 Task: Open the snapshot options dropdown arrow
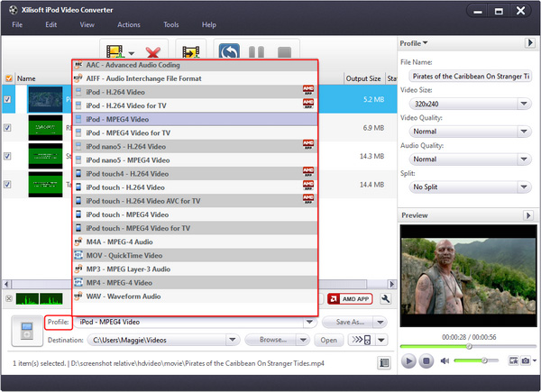[535, 360]
